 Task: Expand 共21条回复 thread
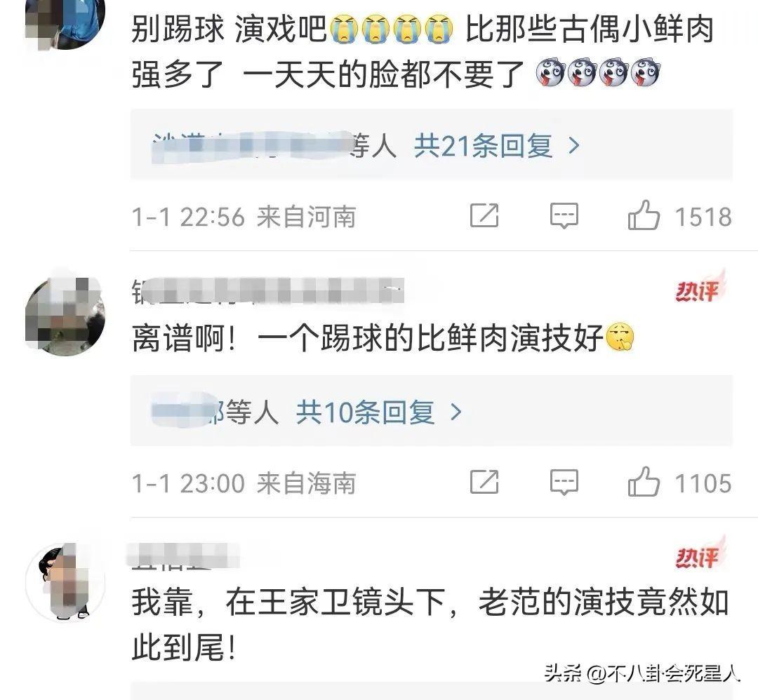click(x=482, y=145)
